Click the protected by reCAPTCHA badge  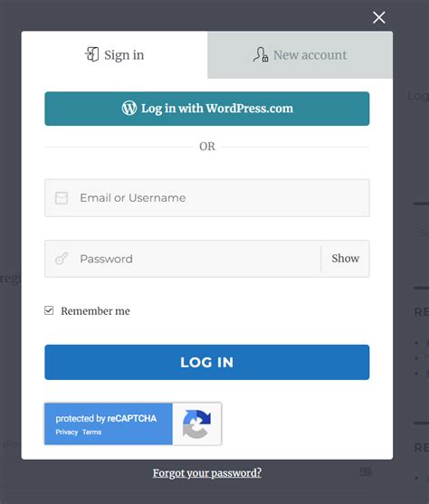pos(133,424)
